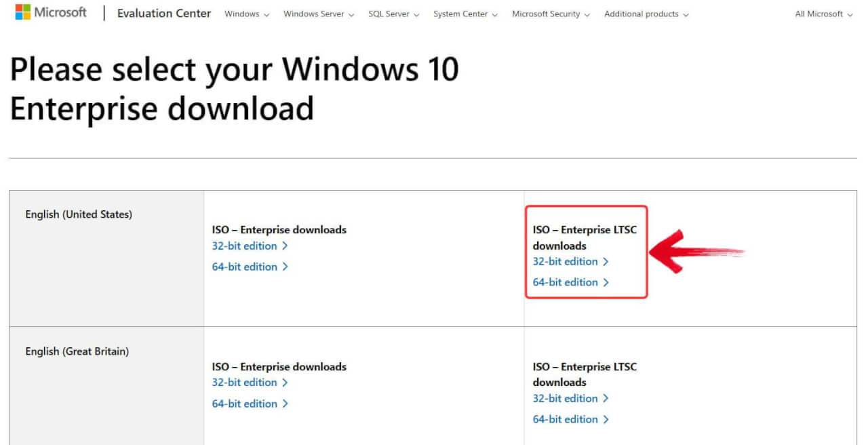Open the Windows dropdown menu
This screenshot has height=445, width=868.
pyautogui.click(x=245, y=14)
